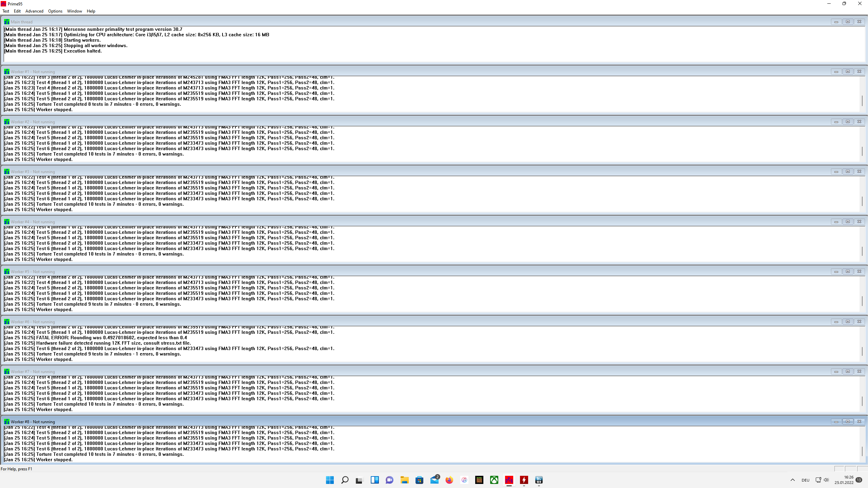Click the "Stopping all worker windows." line
This screenshot has width=868, height=488.
coord(66,45)
